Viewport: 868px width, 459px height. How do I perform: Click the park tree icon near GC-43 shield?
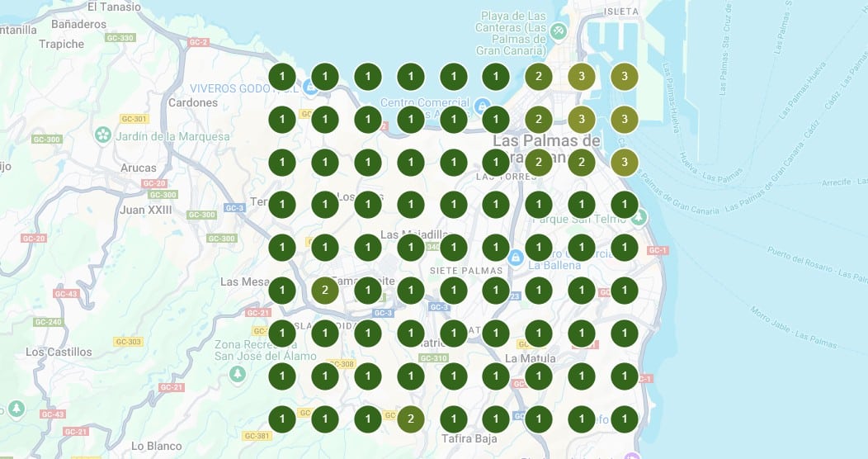[x=16, y=409]
